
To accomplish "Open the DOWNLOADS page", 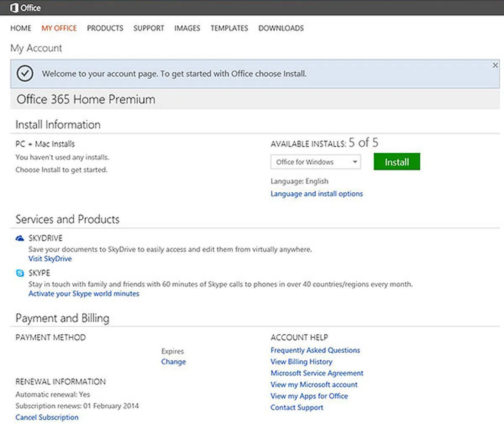I will pyautogui.click(x=281, y=28).
